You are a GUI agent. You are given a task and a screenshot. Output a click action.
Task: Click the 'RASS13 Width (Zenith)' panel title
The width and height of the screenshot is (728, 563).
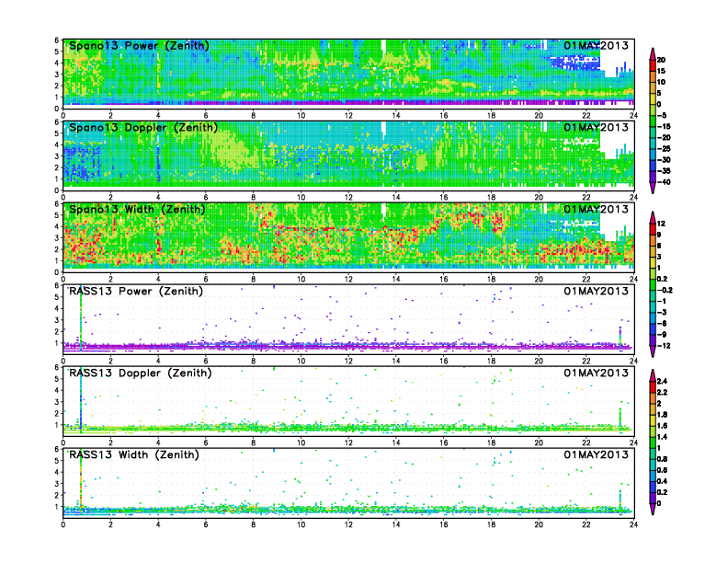coord(133,454)
